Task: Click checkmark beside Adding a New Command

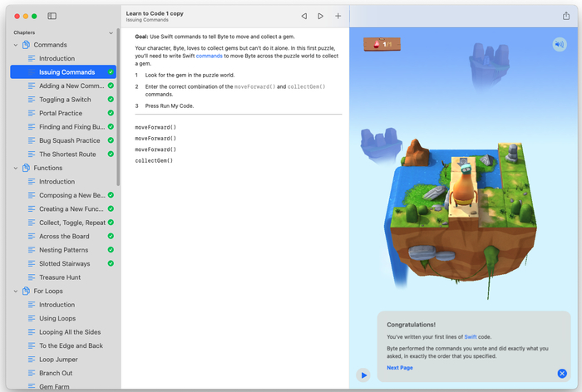Action: pyautogui.click(x=111, y=86)
